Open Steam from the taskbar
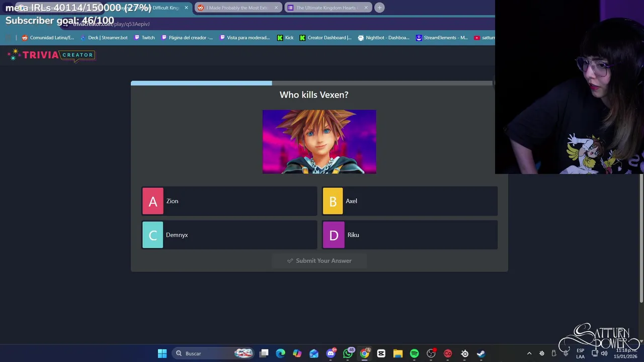The image size is (644, 362). point(481,353)
